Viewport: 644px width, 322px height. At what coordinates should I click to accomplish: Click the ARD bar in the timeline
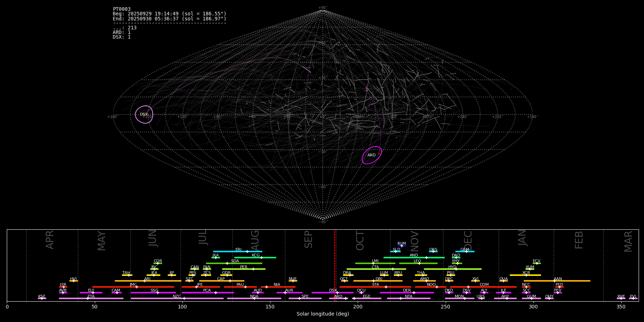click(x=338, y=298)
